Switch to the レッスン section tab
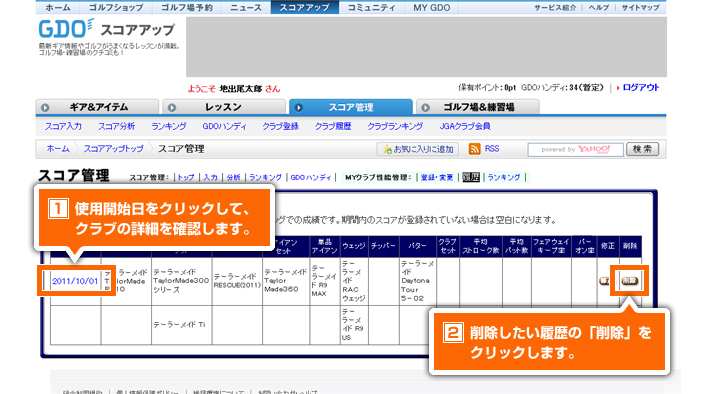 pos(224,107)
